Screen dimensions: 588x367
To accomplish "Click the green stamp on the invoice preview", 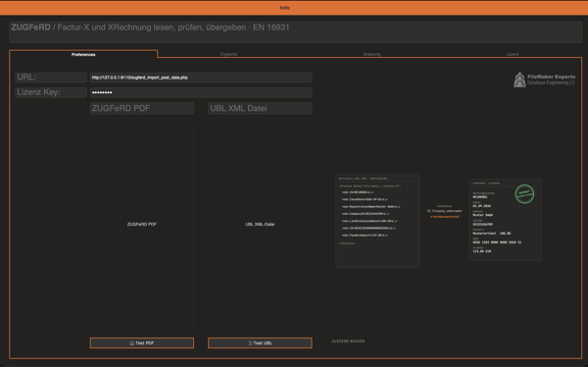I will tap(524, 194).
